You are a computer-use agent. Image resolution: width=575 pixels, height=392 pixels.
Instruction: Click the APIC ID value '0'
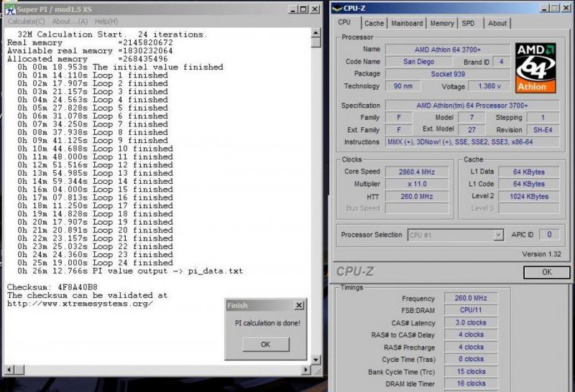549,235
